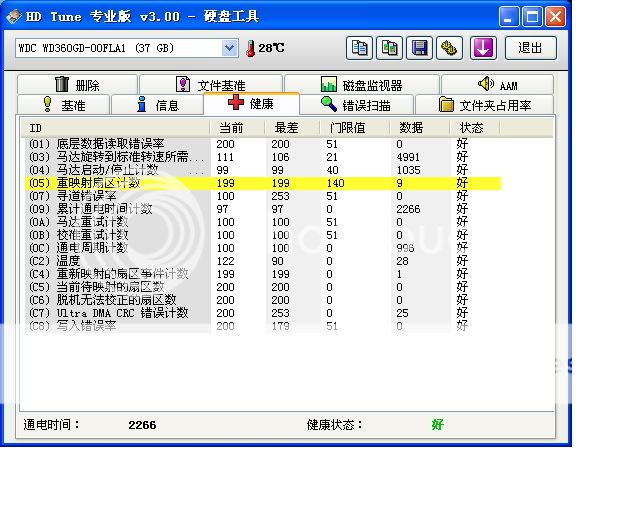Go to the 基准 (Benchmark) tab
This screenshot has width=640, height=512.
click(63, 105)
